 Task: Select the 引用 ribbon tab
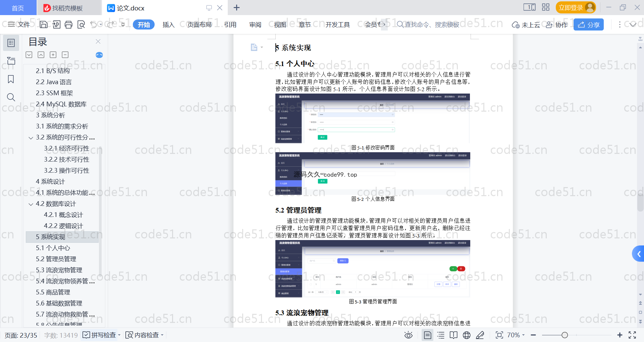[230, 24]
